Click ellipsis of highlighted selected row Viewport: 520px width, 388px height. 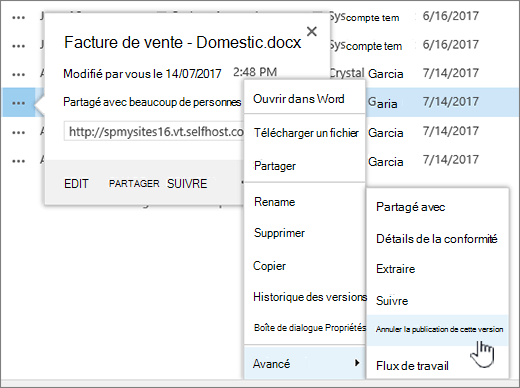click(x=18, y=103)
